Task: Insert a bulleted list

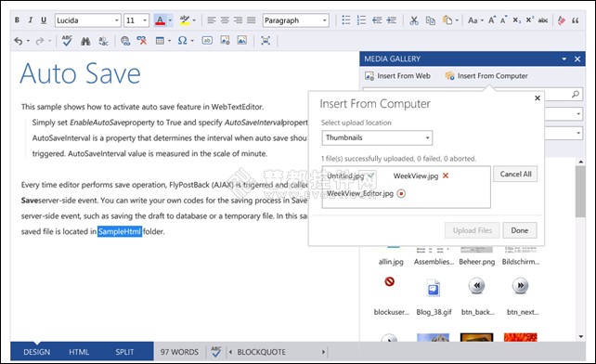Action: click(346, 20)
